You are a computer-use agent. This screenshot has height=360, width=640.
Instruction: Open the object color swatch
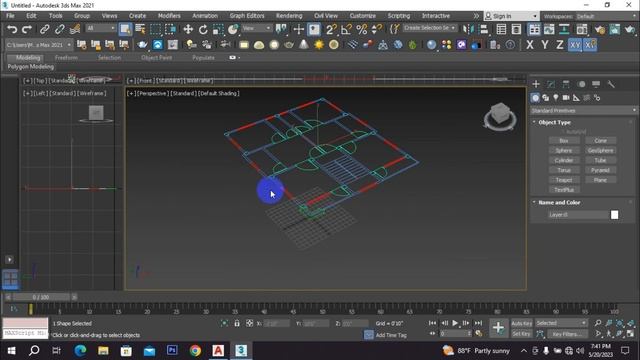click(x=614, y=215)
